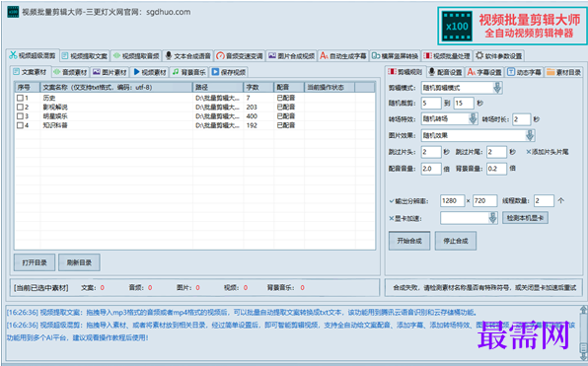Focus the 线程数量 input field
588x366 pixels.
click(x=544, y=200)
